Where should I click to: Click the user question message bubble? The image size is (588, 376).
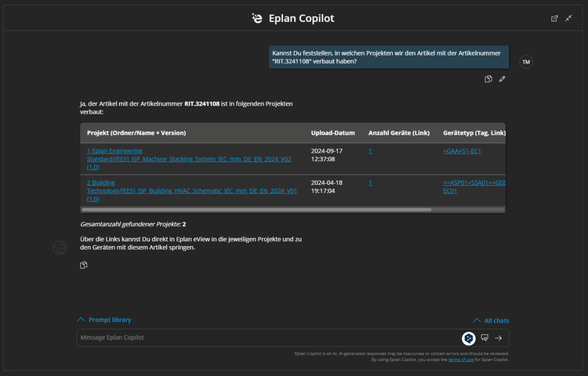389,57
